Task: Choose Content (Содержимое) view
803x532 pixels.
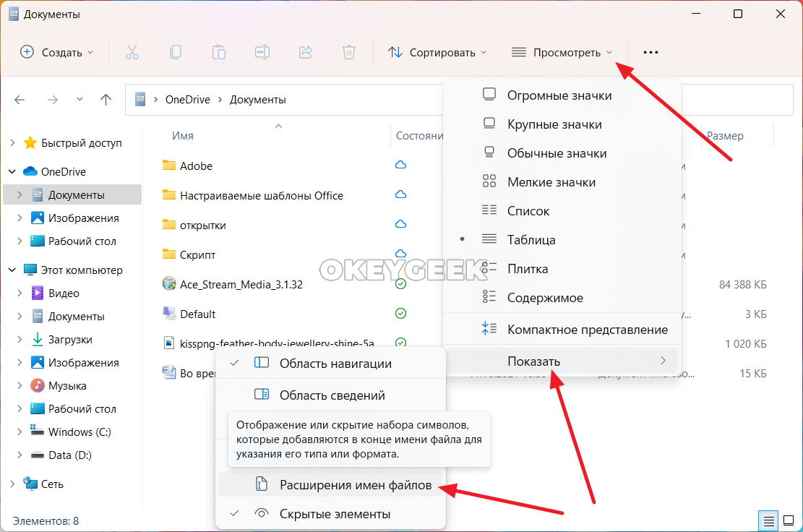Action: [x=562, y=298]
